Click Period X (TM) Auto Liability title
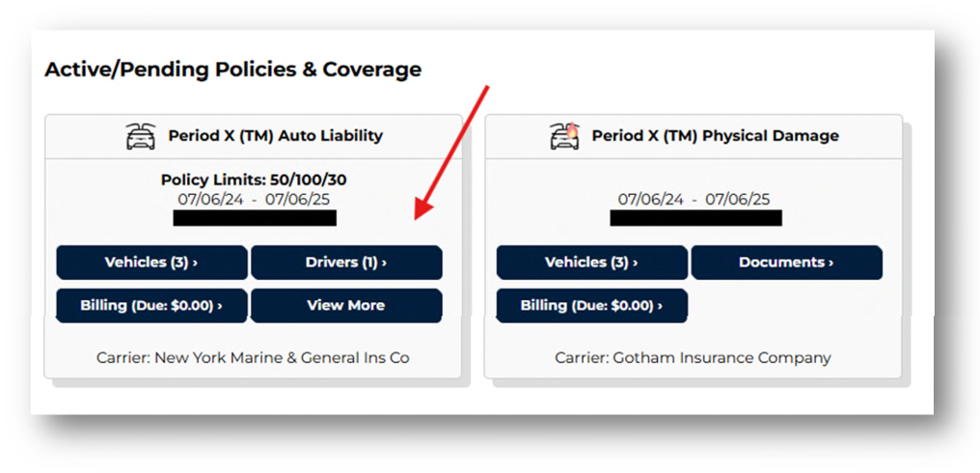 (275, 136)
